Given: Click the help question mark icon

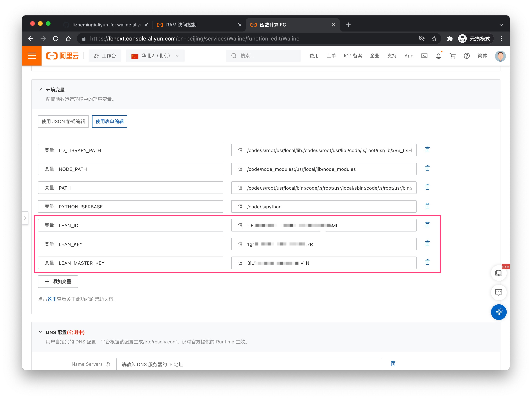Looking at the screenshot, I should point(466,56).
